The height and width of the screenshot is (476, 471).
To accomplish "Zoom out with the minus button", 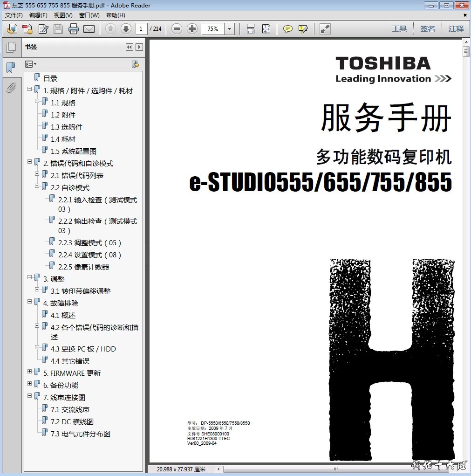I will (x=177, y=29).
